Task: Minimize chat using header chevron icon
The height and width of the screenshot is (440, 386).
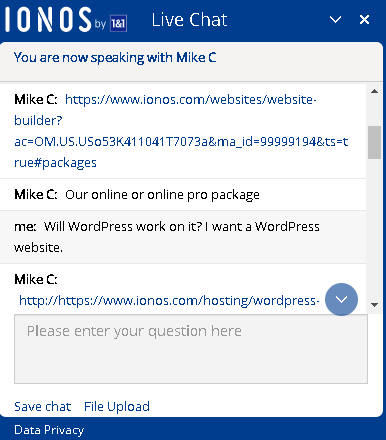Action: coord(335,20)
